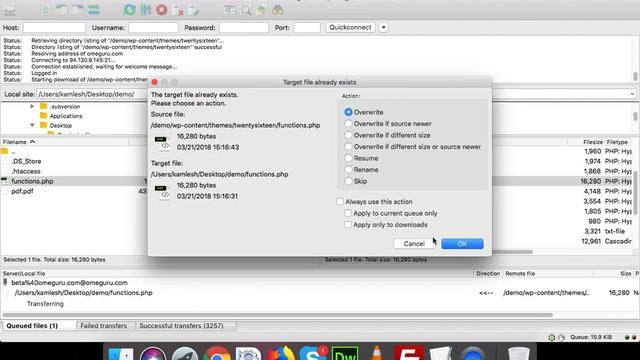Image resolution: width=640 pixels, height=360 pixels.
Task: Open Skype from the dock
Action: (x=313, y=353)
